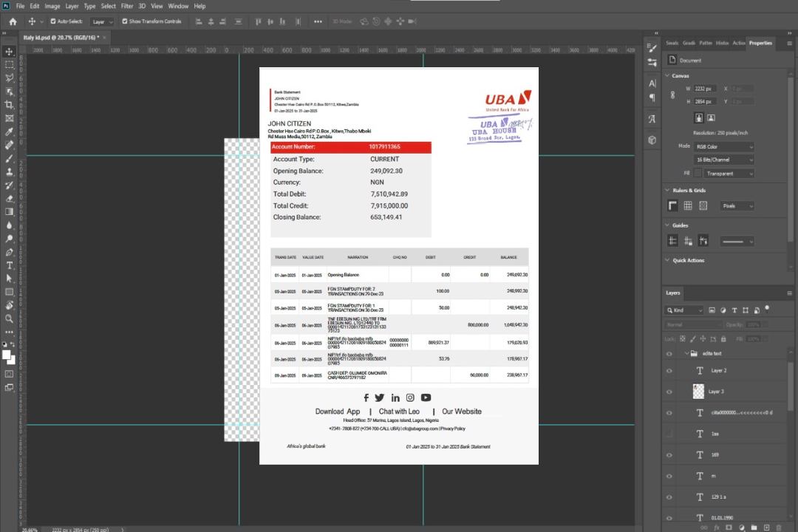Screen dimensions: 798x532
Task: Collapse the Canvas section
Action: coord(667,75)
